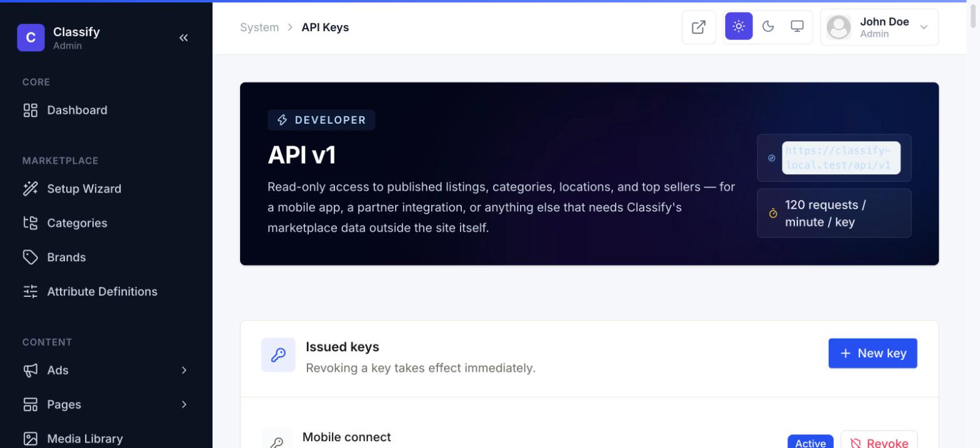This screenshot has width=980, height=448.
Task: Expand the Ads submenu chevron
Action: (184, 371)
